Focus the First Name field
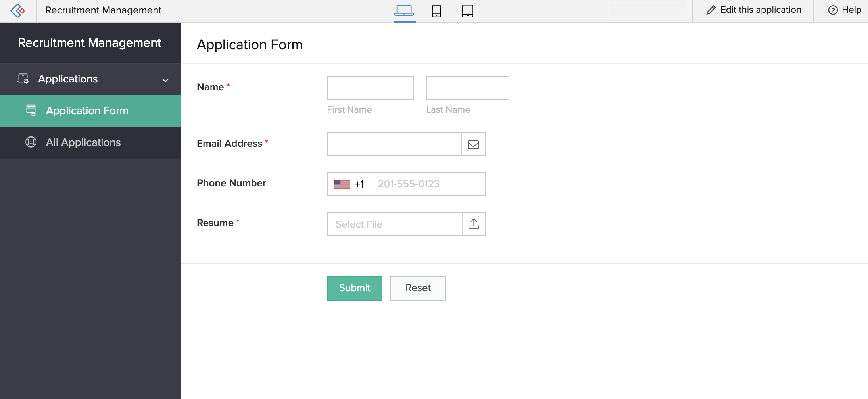 [370, 88]
